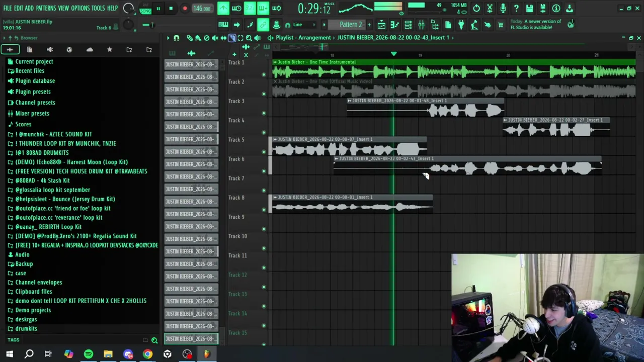Toggle playlist snap magnet icon
Image resolution: width=644 pixels, height=362 pixels.
[x=176, y=38]
